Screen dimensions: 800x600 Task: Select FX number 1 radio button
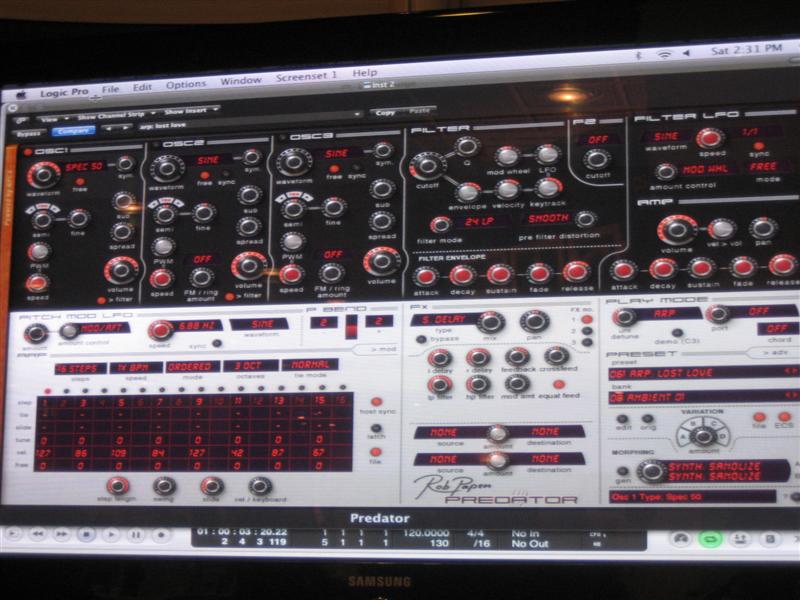tap(587, 319)
